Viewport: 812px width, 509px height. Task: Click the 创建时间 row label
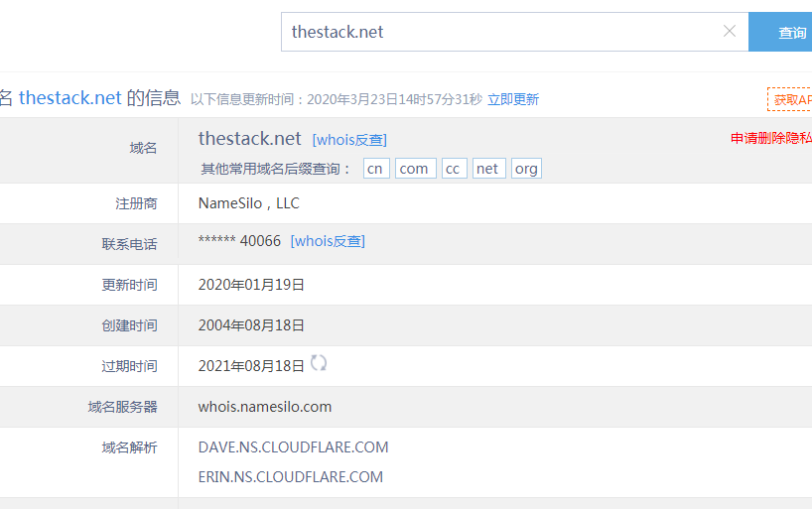tap(129, 325)
